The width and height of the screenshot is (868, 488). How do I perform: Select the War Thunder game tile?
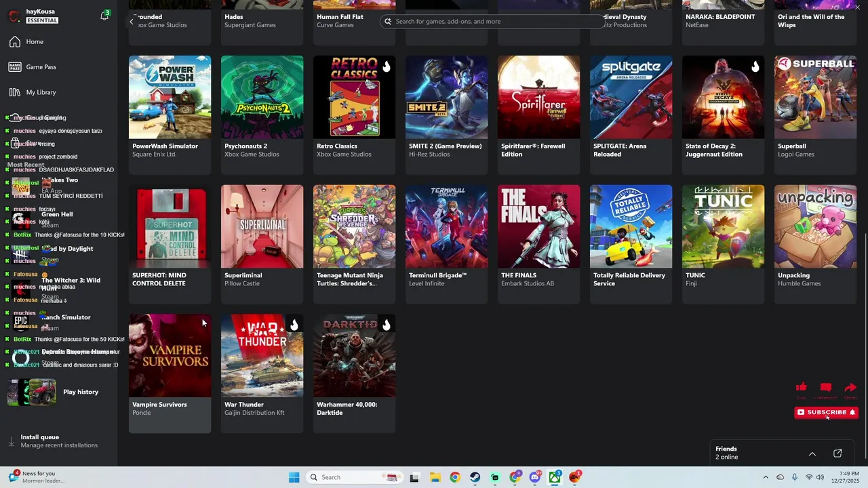[262, 373]
